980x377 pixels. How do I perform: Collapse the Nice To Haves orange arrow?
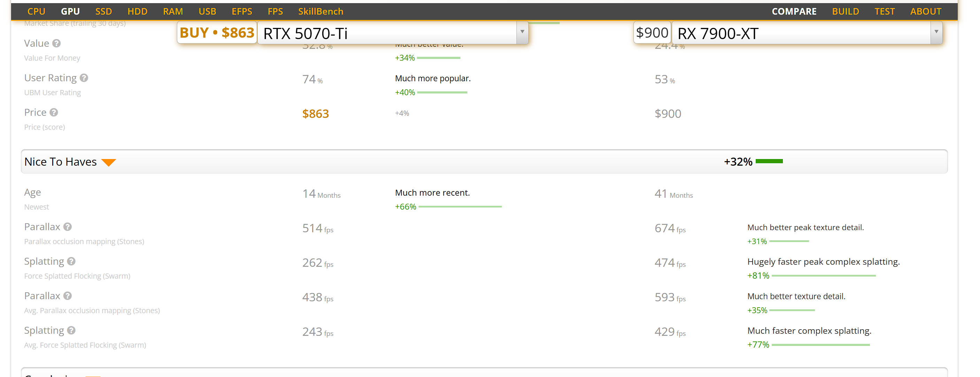tap(109, 163)
